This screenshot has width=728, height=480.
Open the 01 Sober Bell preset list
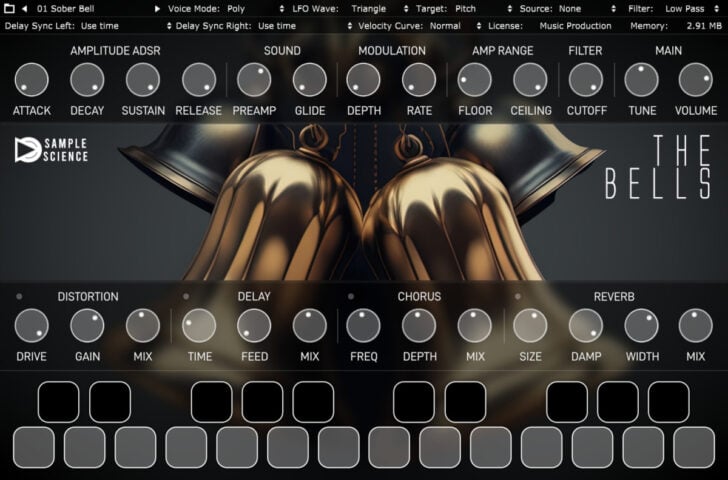pos(65,8)
